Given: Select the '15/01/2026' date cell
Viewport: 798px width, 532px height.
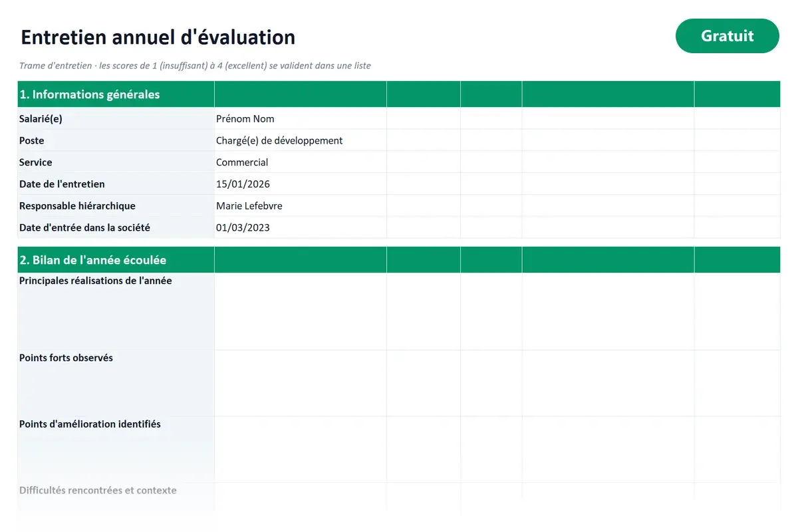Looking at the screenshot, I should point(301,184).
